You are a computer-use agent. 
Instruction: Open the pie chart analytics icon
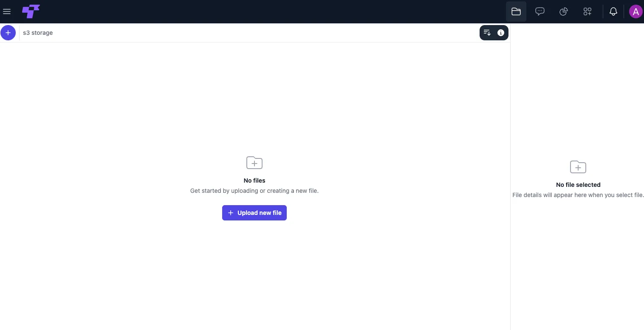pos(564,11)
